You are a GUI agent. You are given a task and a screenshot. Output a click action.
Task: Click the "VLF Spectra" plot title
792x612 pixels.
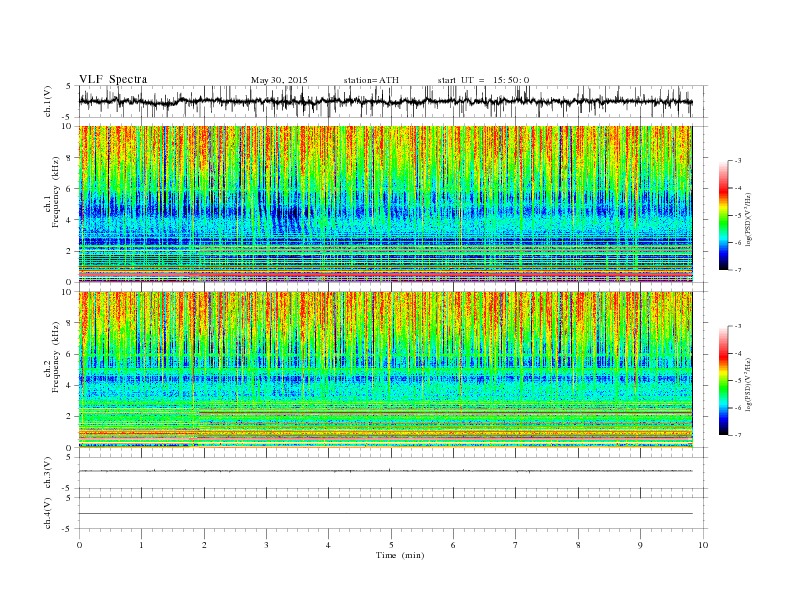(113, 79)
